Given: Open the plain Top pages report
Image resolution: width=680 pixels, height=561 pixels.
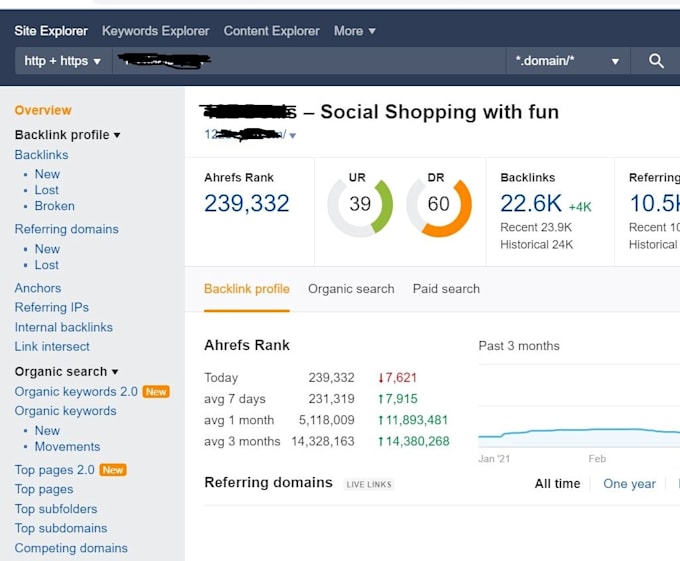Looking at the screenshot, I should point(44,489).
